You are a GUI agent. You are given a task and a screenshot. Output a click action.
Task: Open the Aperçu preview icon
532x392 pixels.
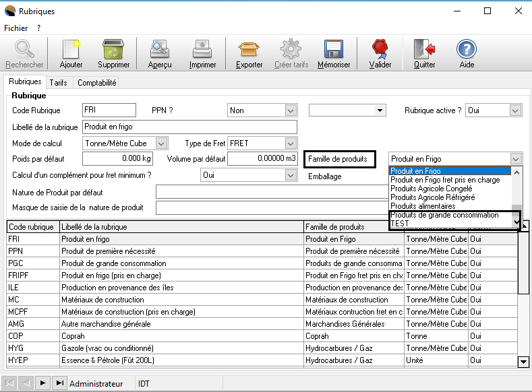pos(160,51)
